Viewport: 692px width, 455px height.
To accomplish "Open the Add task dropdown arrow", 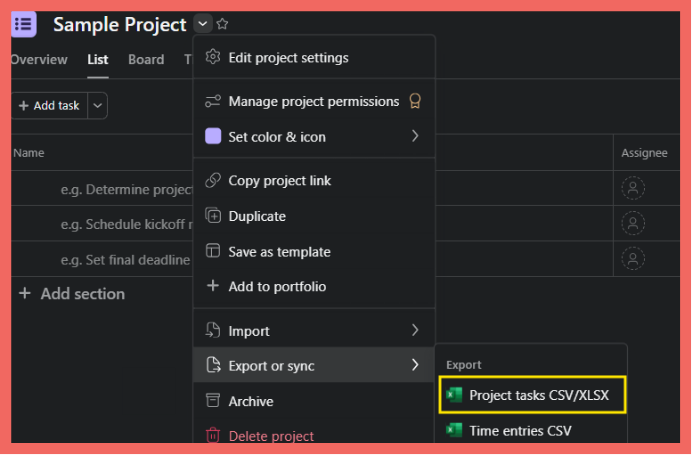I will pyautogui.click(x=97, y=106).
